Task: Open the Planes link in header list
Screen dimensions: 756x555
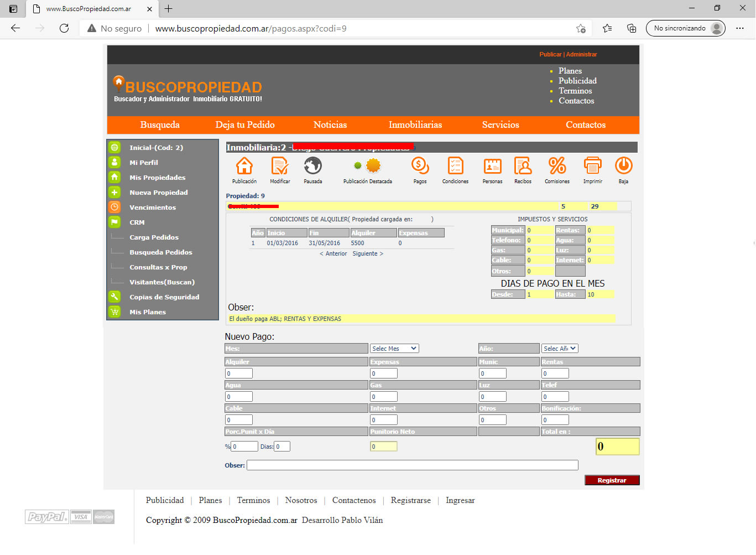Action: coord(570,71)
